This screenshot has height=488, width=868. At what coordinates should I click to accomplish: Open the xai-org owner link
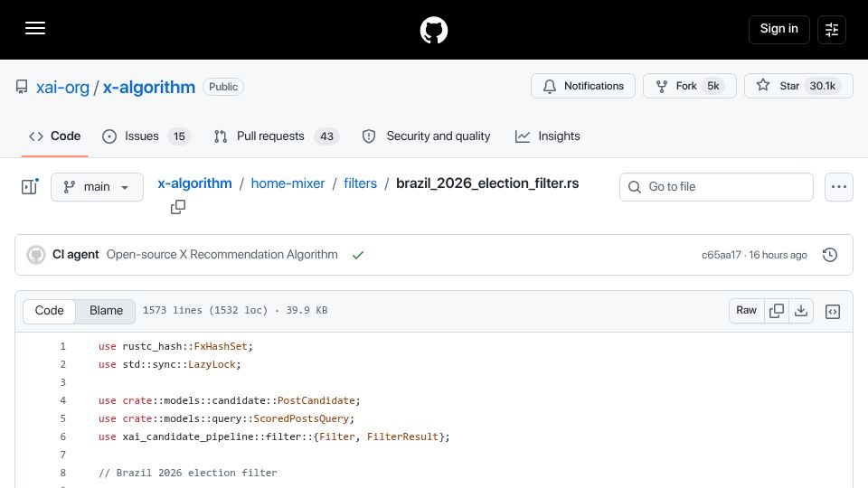62,87
